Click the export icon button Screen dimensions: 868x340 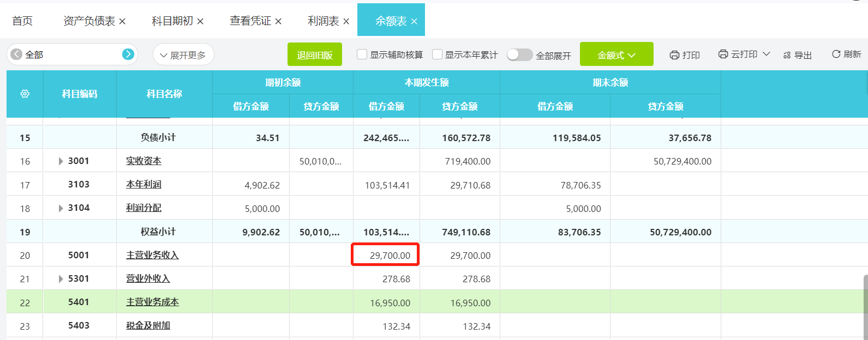pyautogui.click(x=787, y=55)
